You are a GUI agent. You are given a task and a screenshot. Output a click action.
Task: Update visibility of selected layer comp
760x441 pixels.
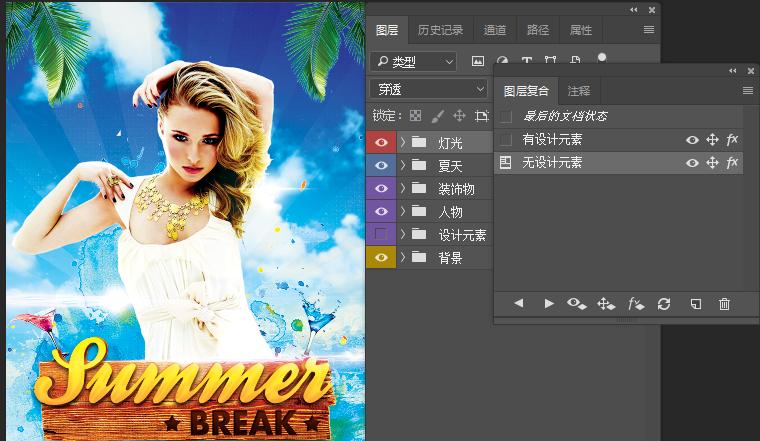(577, 304)
